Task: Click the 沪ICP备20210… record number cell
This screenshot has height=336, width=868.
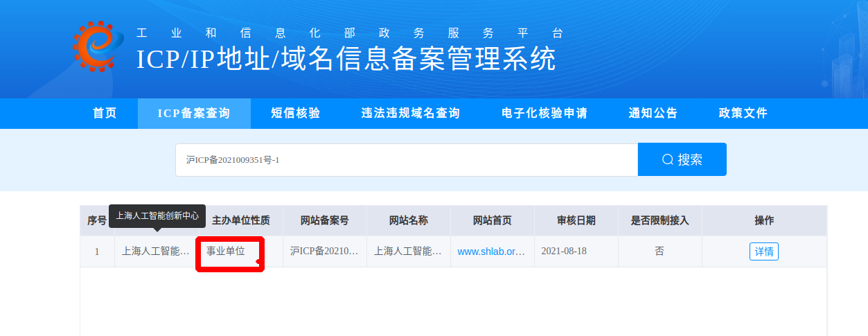Action: pyautogui.click(x=324, y=251)
